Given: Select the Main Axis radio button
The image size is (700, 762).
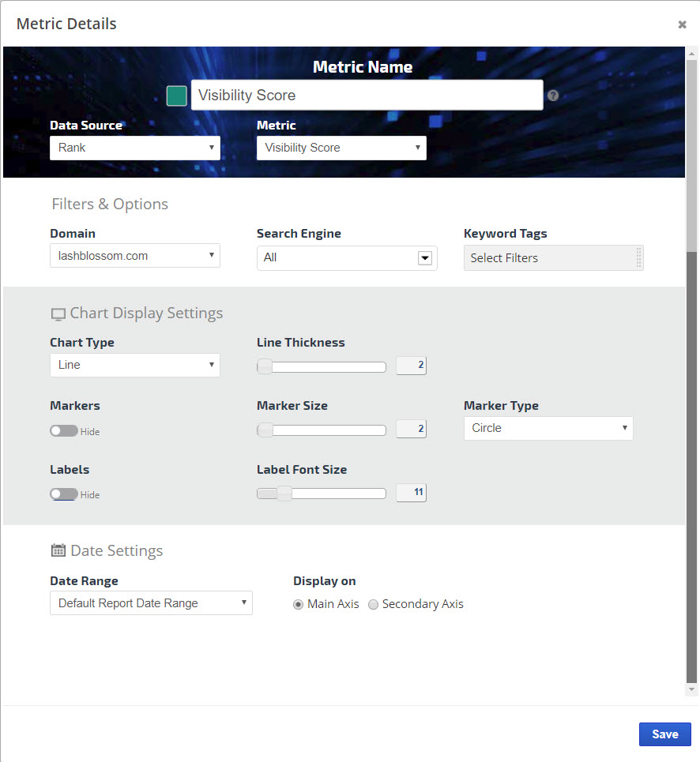Looking at the screenshot, I should 299,605.
